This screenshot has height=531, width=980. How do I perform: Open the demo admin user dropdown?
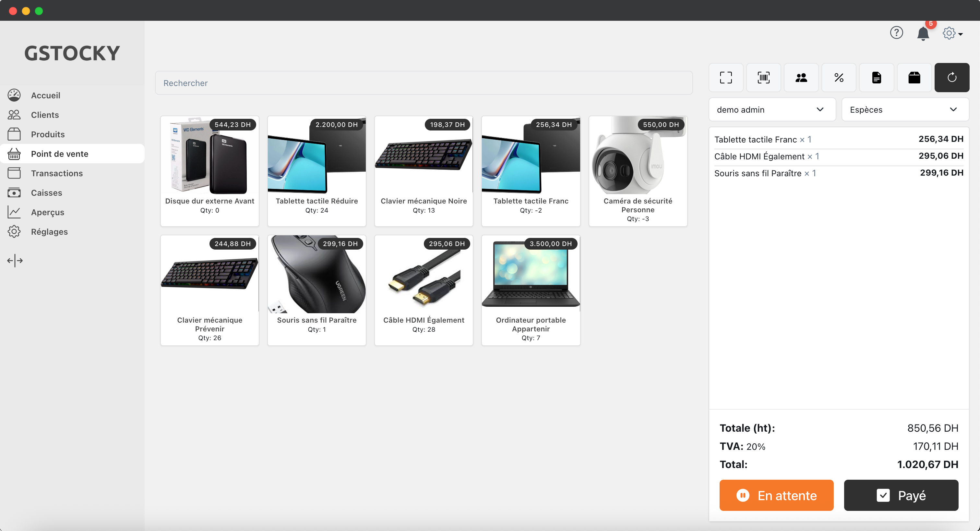point(771,110)
